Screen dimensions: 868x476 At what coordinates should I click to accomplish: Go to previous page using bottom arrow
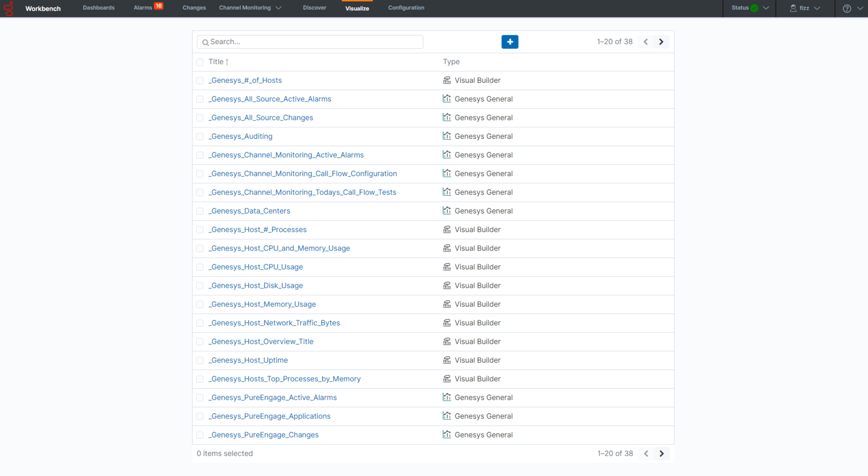point(646,454)
